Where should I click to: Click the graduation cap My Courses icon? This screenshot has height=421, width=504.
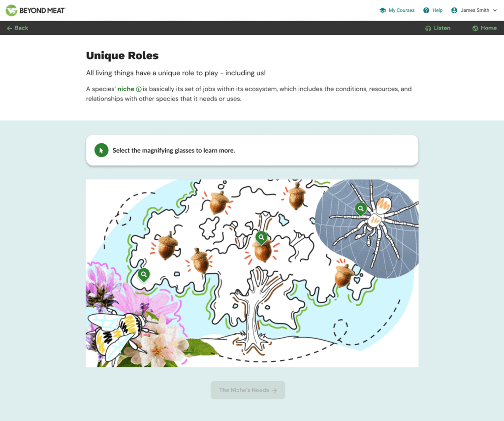(x=382, y=10)
